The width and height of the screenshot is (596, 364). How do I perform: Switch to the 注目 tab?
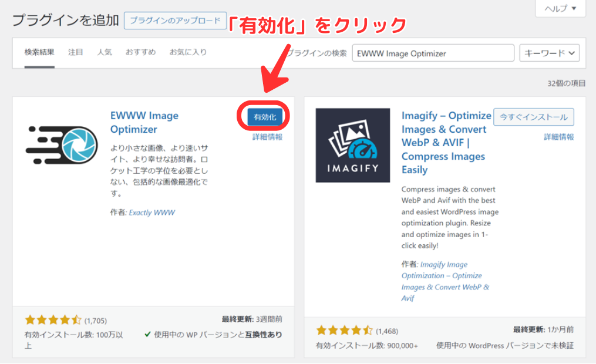(75, 52)
